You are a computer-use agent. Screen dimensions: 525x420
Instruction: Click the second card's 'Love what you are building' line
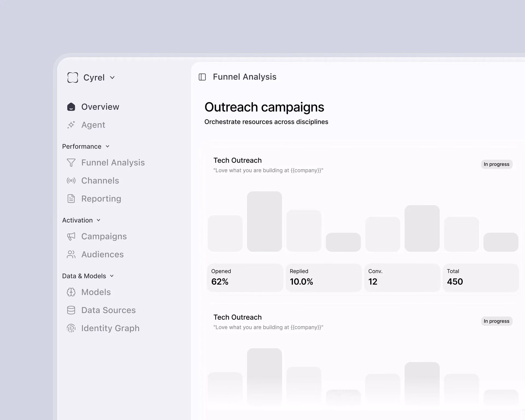pos(268,327)
